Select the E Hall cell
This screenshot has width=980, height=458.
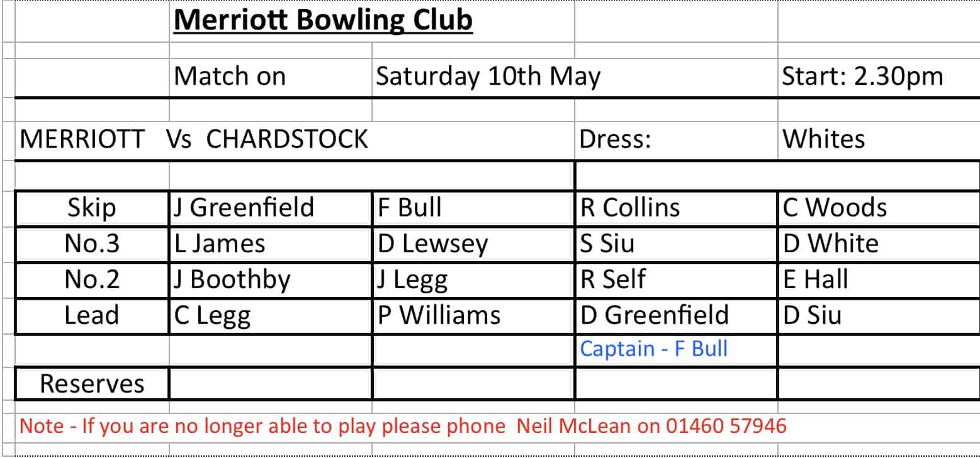815,280
